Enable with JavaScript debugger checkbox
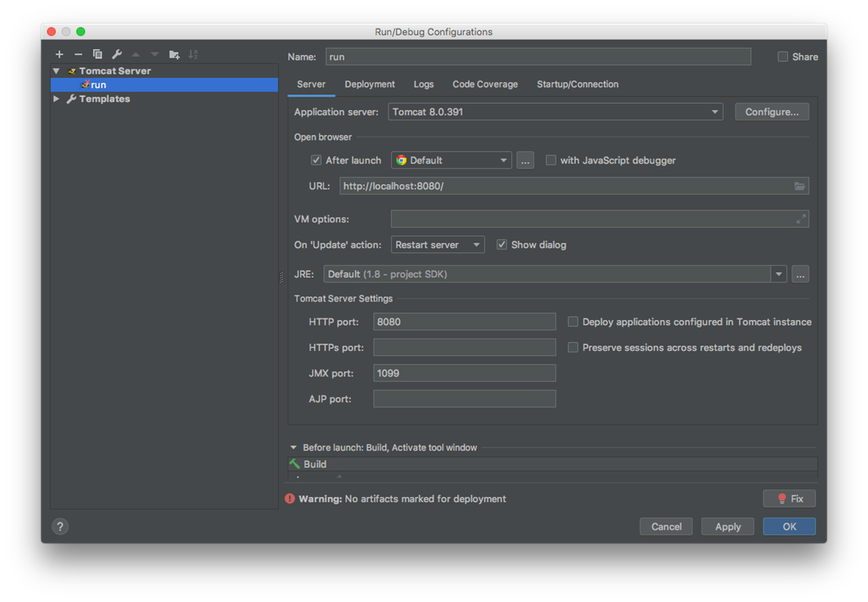 [x=551, y=160]
